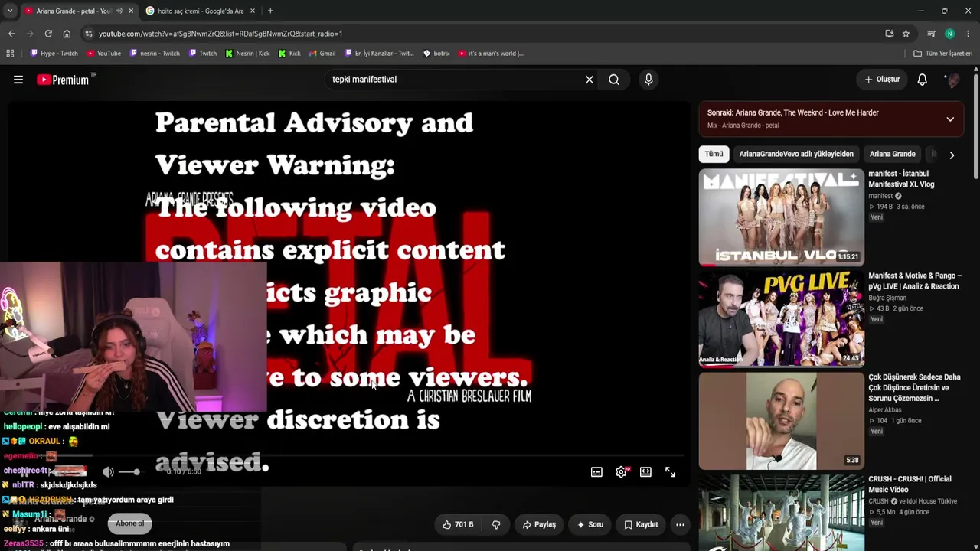Screen dimensions: 980x551
Task: Open browser media controls icon
Action: [x=931, y=34]
